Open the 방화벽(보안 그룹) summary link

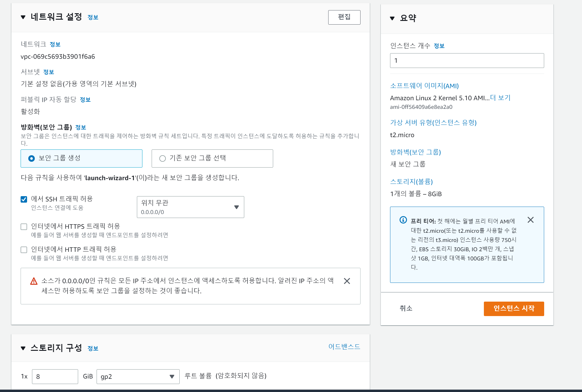coord(416,152)
